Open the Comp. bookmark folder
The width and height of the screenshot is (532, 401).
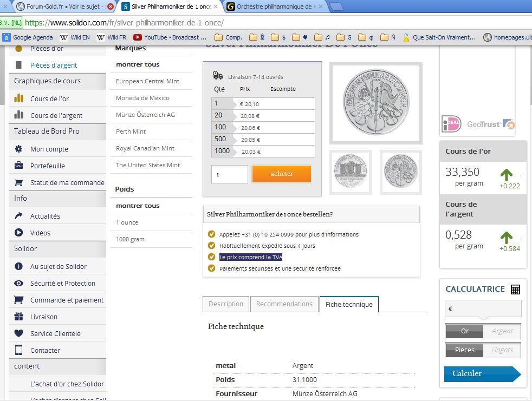[x=228, y=37]
